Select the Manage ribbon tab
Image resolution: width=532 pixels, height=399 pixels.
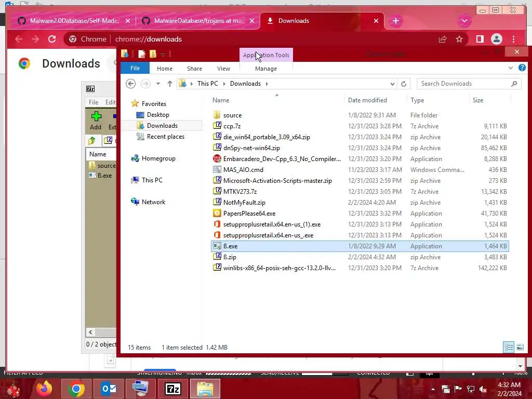coord(266,69)
